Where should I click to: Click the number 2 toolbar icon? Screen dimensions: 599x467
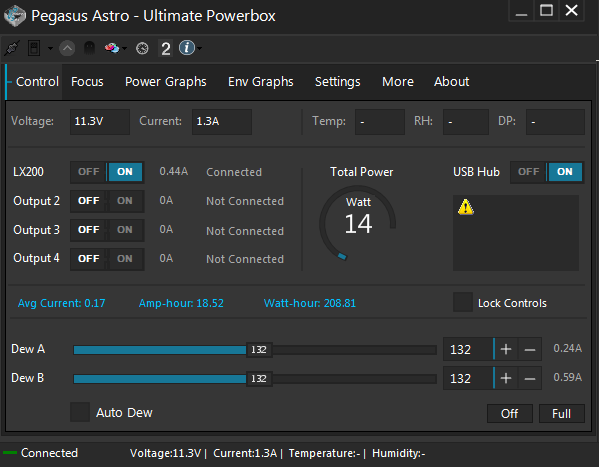[x=165, y=49]
